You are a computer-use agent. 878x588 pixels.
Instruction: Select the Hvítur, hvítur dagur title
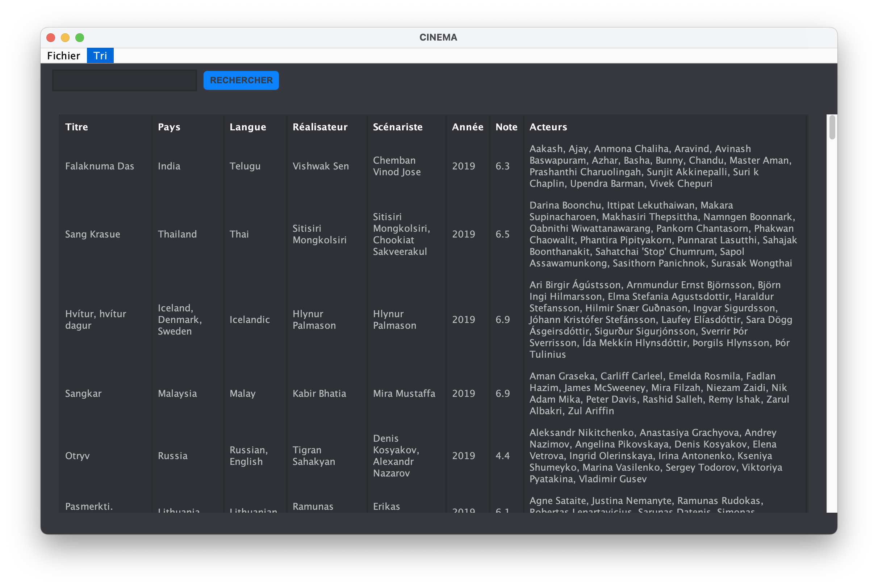96,319
